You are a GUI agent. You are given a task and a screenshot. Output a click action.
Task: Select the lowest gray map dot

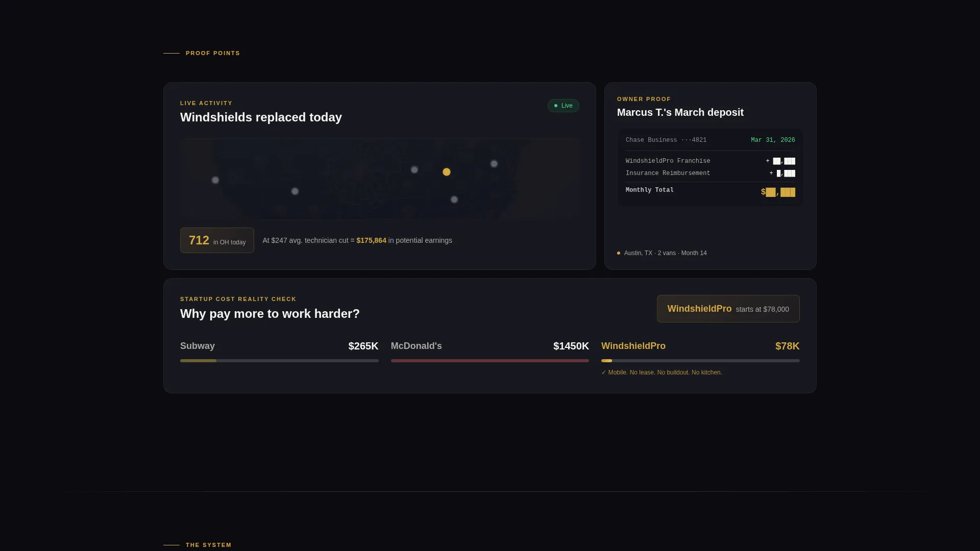pyautogui.click(x=454, y=199)
